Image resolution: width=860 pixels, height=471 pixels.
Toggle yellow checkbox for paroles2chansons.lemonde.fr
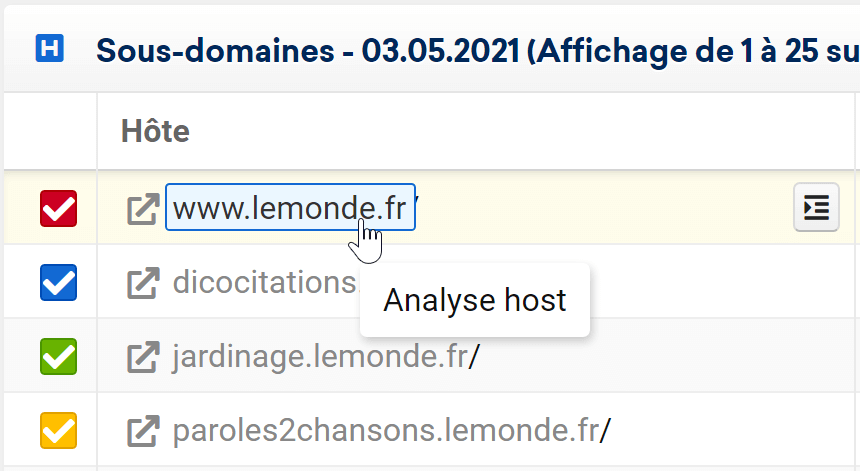[58, 430]
